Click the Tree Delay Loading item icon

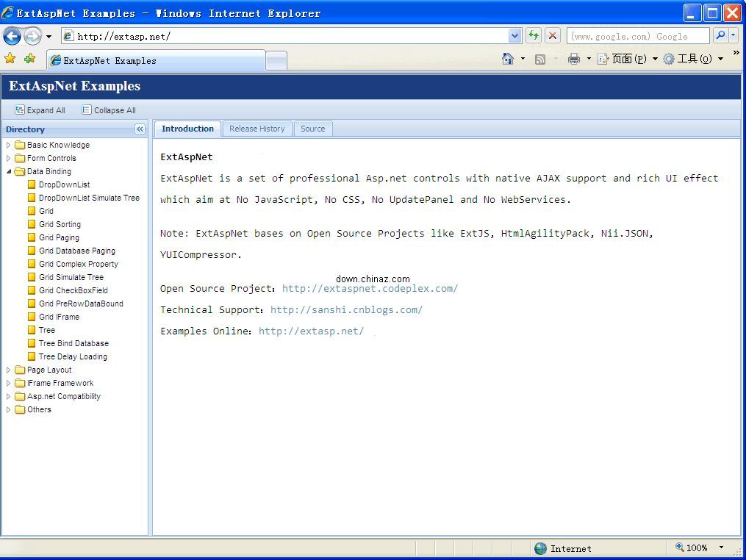point(32,356)
